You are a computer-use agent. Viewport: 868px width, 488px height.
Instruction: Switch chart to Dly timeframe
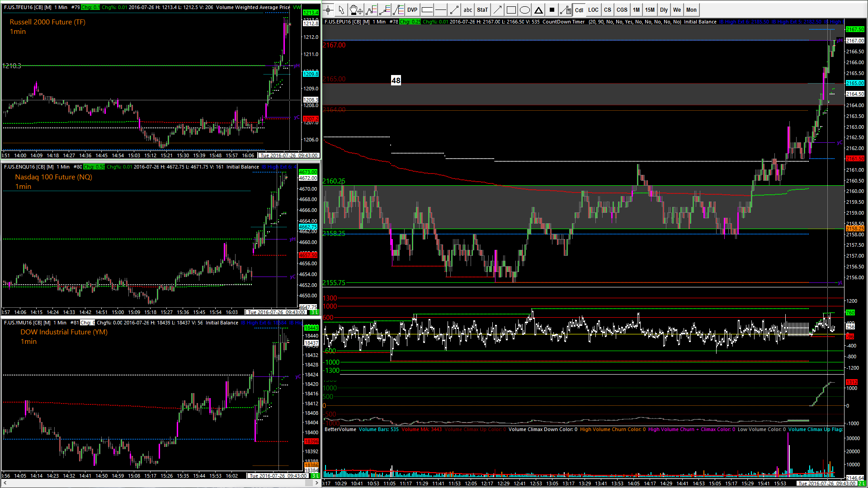(x=664, y=10)
